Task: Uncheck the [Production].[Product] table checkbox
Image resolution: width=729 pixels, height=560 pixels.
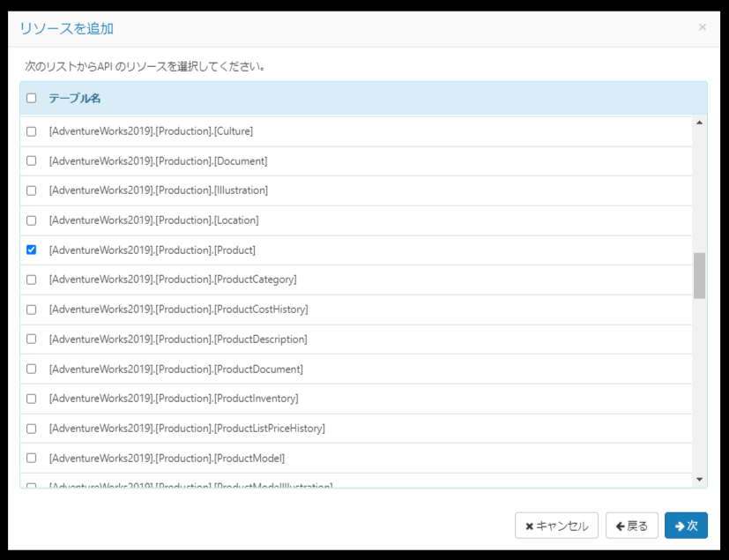Action: click(x=31, y=250)
